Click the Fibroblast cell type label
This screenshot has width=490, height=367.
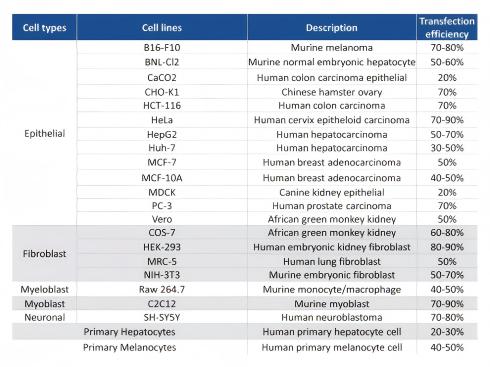tap(44, 254)
